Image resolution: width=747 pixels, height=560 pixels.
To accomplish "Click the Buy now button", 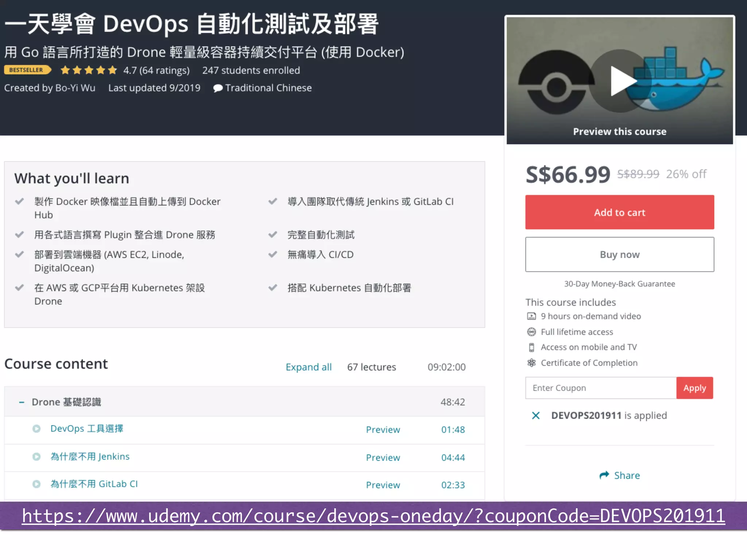I will click(620, 254).
